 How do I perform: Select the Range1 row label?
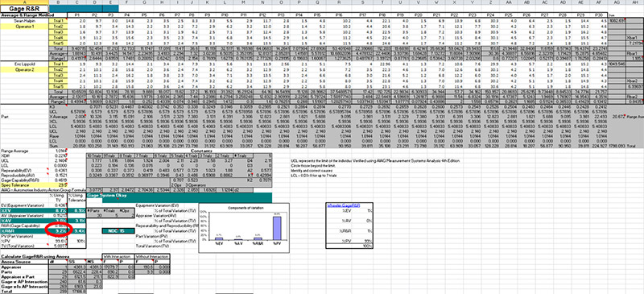pos(58,59)
